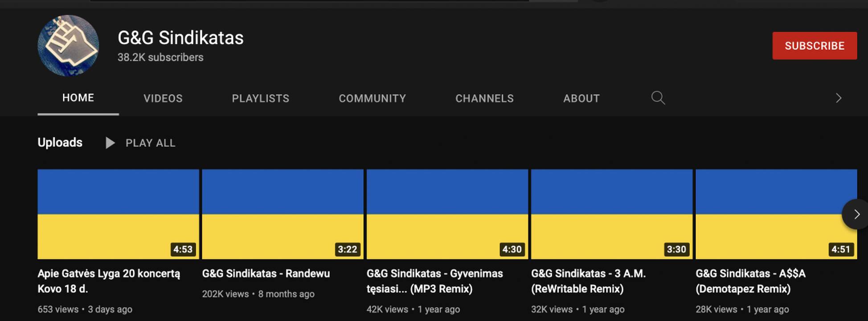Click the tab bar's right scroll chevron
The image size is (868, 321).
click(839, 98)
